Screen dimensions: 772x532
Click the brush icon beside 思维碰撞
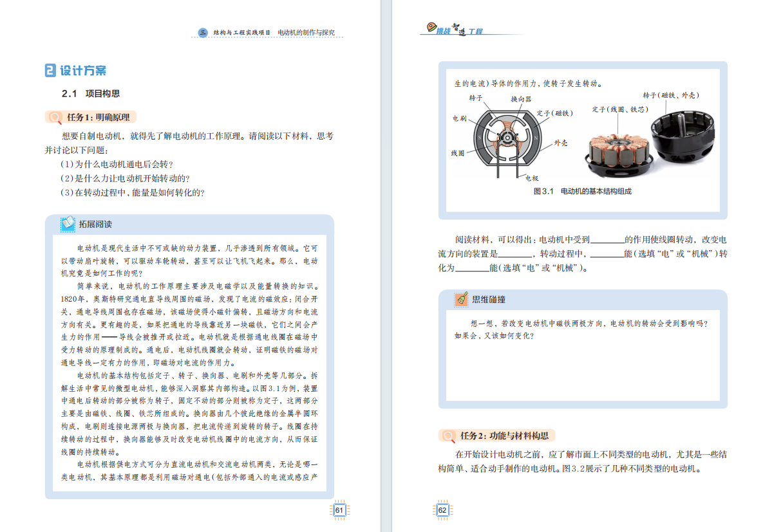coord(461,299)
